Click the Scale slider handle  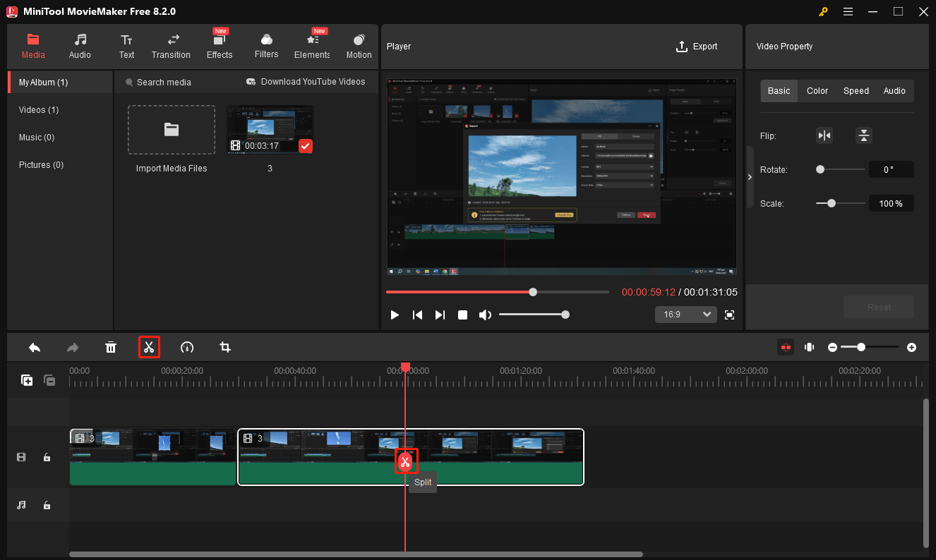(x=832, y=203)
